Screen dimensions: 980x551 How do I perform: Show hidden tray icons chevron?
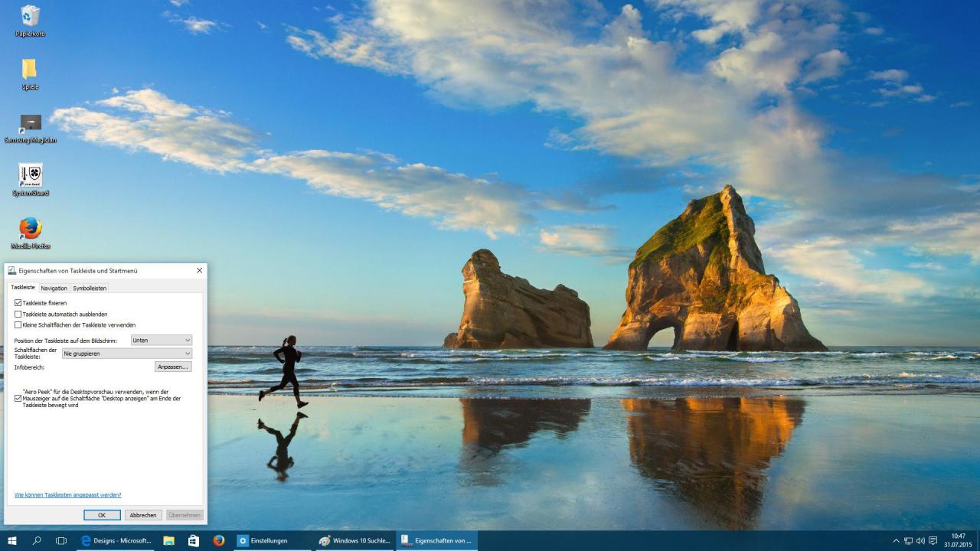pos(897,540)
